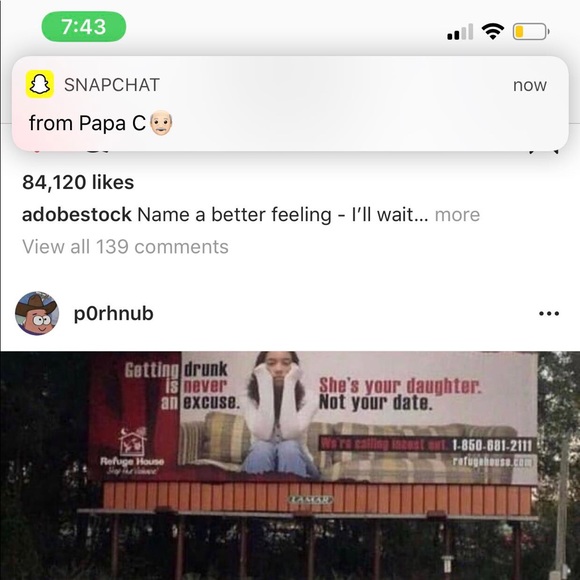View all 139 comments

tap(125, 247)
